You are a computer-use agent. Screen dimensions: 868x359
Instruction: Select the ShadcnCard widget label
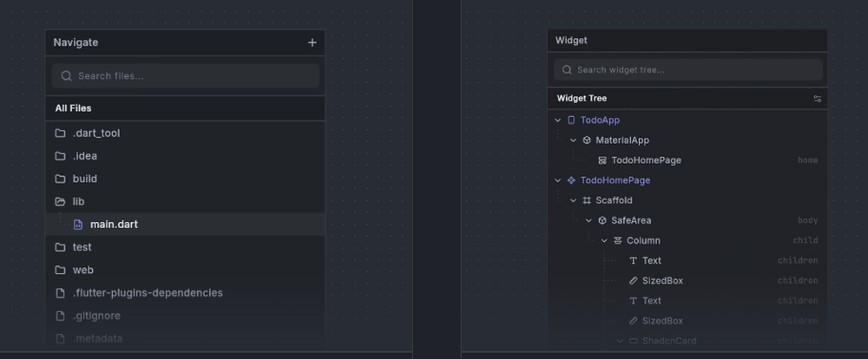[x=669, y=341]
